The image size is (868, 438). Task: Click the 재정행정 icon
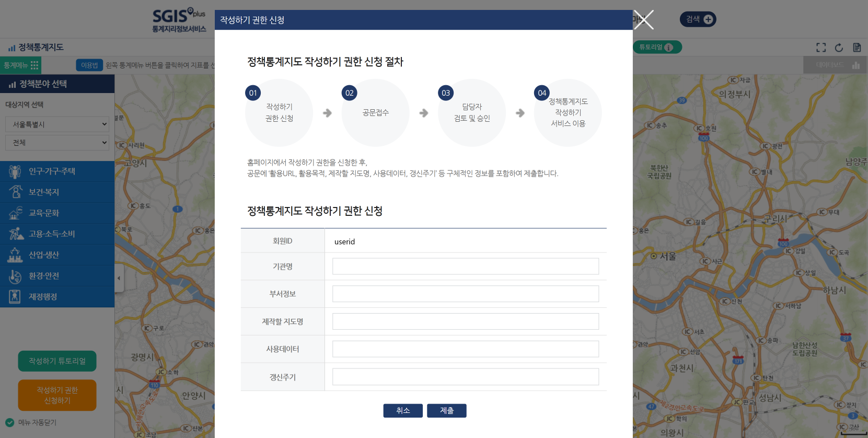coord(15,297)
